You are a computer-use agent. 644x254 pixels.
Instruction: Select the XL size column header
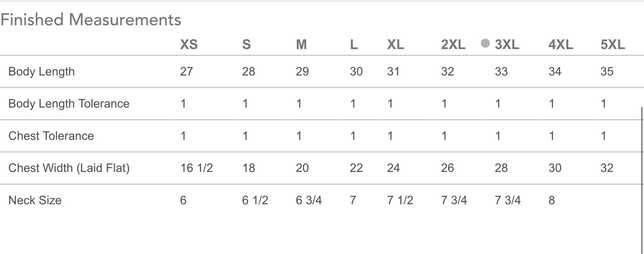(395, 45)
